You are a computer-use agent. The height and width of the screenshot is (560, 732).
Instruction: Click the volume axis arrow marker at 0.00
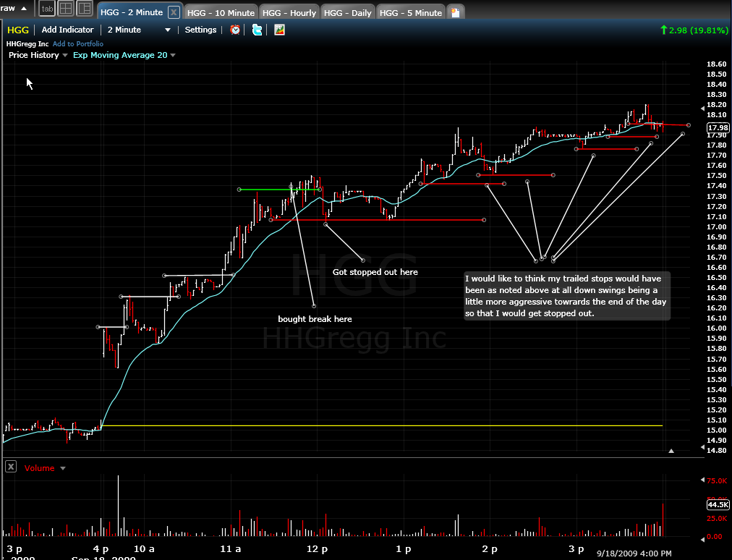click(703, 540)
